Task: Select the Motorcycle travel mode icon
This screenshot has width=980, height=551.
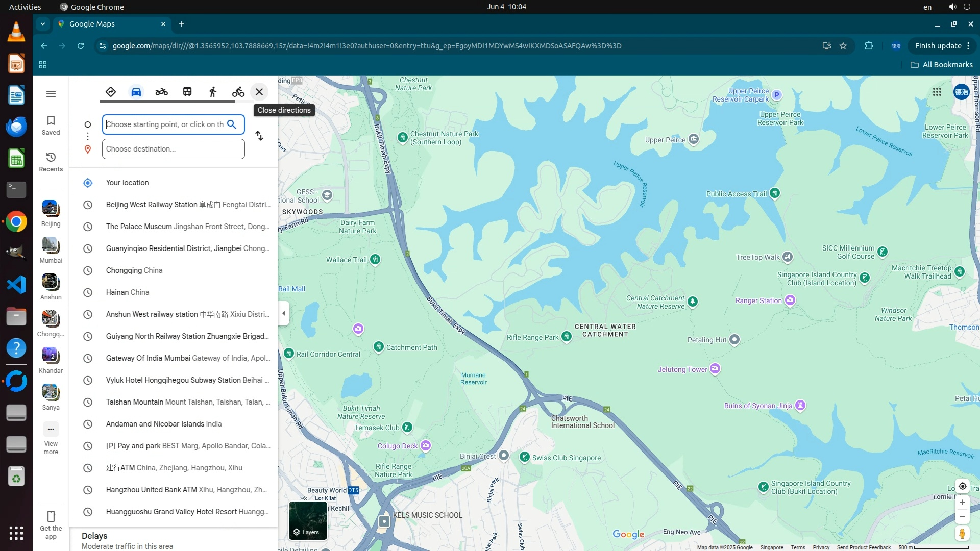Action: 162,92
